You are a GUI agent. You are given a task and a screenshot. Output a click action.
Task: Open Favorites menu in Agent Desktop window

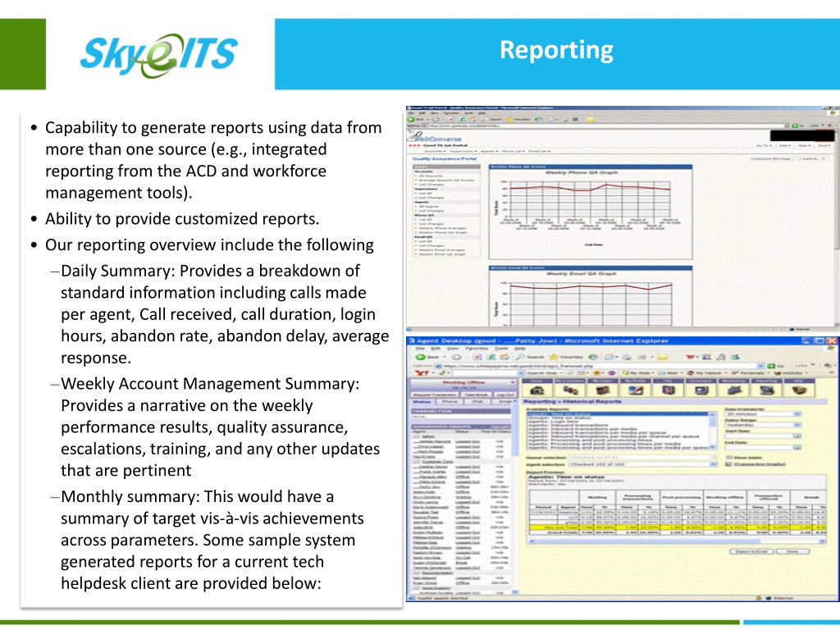(477, 349)
